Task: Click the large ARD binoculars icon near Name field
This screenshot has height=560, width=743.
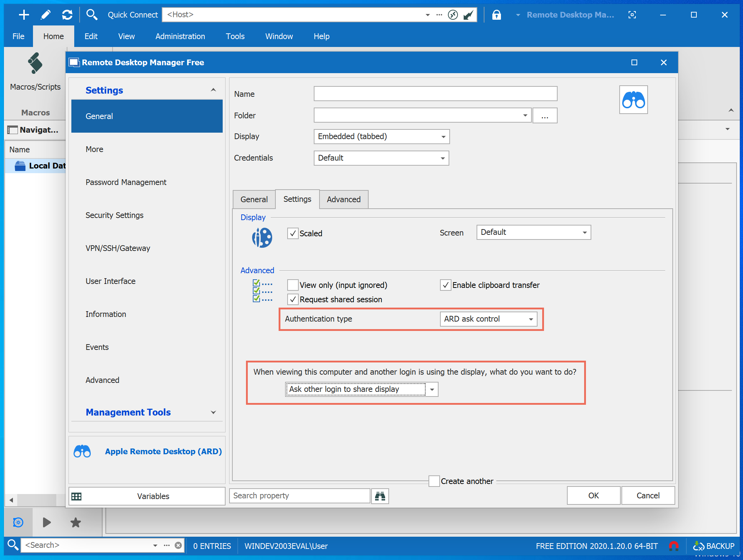Action: tap(633, 100)
